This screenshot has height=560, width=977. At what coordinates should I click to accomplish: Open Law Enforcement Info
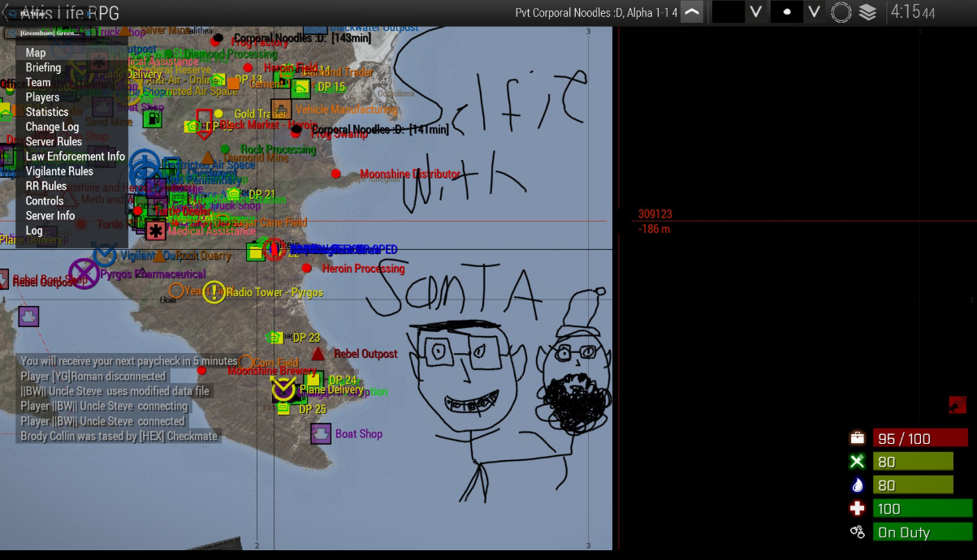click(71, 157)
